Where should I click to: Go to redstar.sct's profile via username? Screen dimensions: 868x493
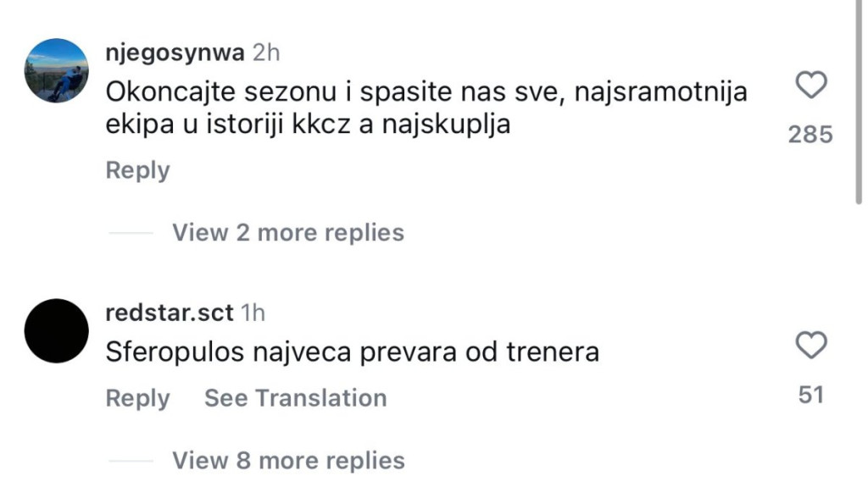pos(169,313)
